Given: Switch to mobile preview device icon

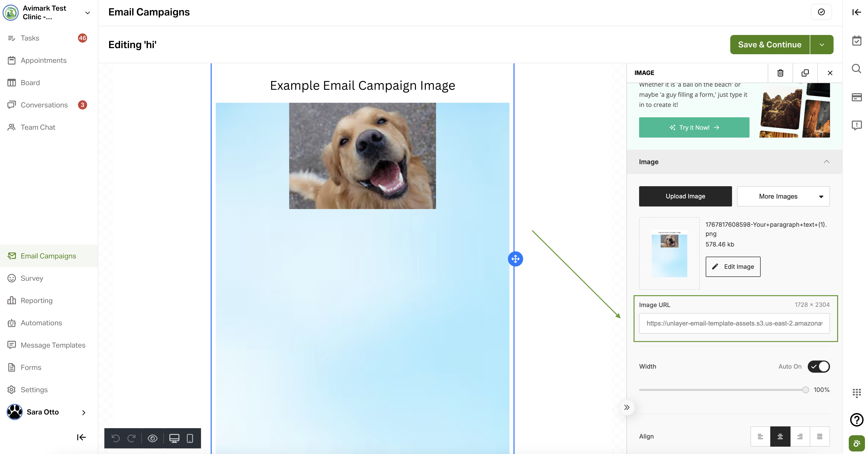Looking at the screenshot, I should [190, 438].
